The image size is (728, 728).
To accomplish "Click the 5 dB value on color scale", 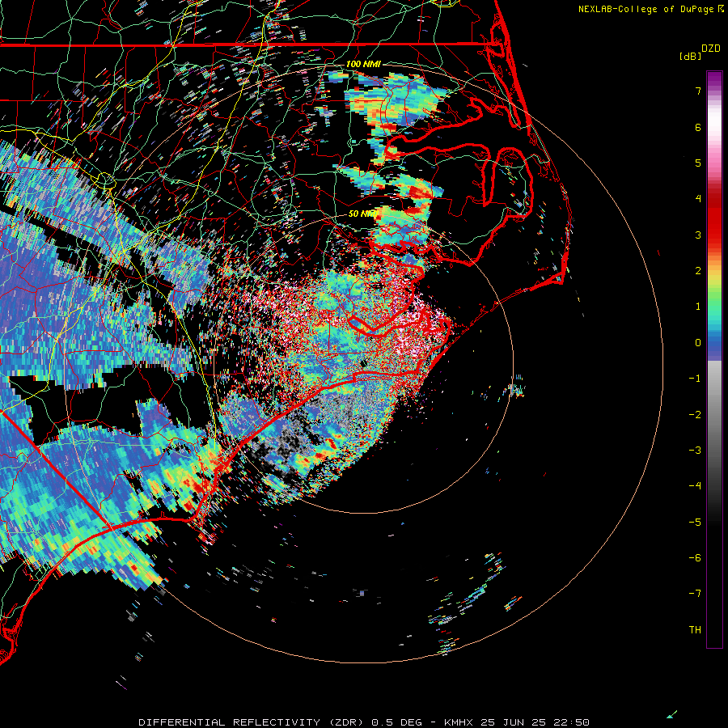I will pyautogui.click(x=698, y=163).
